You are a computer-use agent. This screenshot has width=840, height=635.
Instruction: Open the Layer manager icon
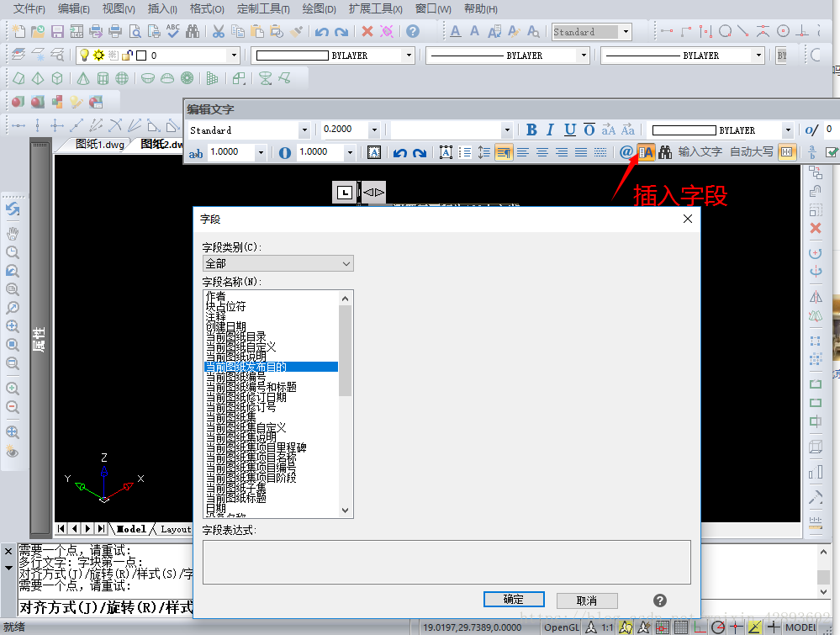(18, 55)
